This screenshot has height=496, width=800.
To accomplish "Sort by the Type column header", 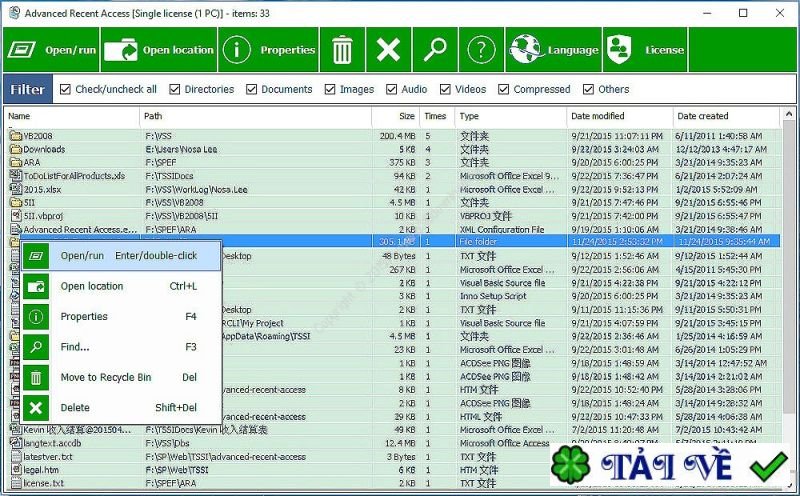I will click(x=510, y=116).
